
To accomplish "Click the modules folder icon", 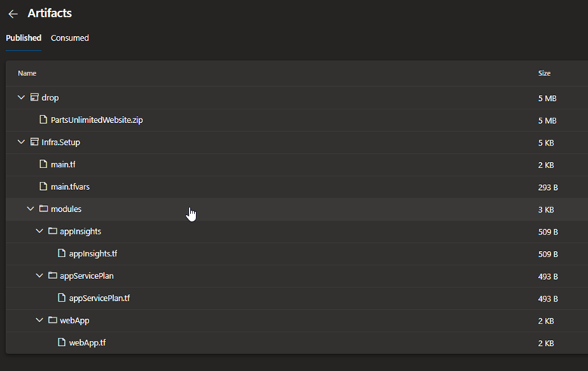I will click(44, 209).
